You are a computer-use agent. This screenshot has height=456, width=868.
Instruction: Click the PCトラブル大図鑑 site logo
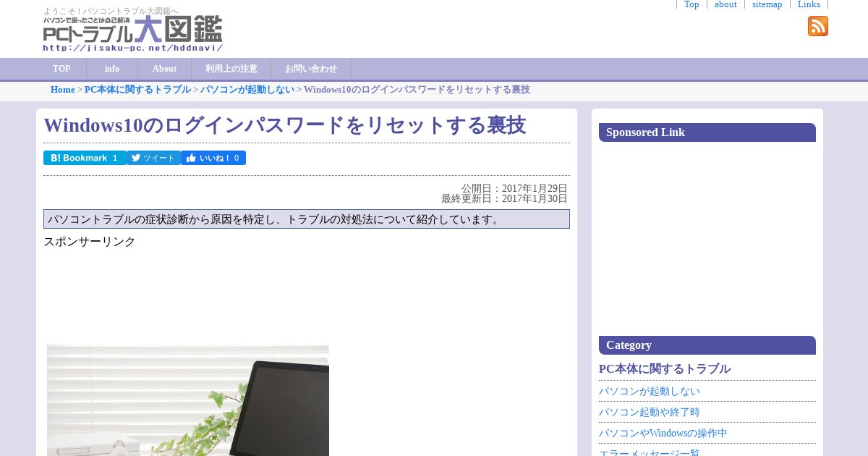133,33
